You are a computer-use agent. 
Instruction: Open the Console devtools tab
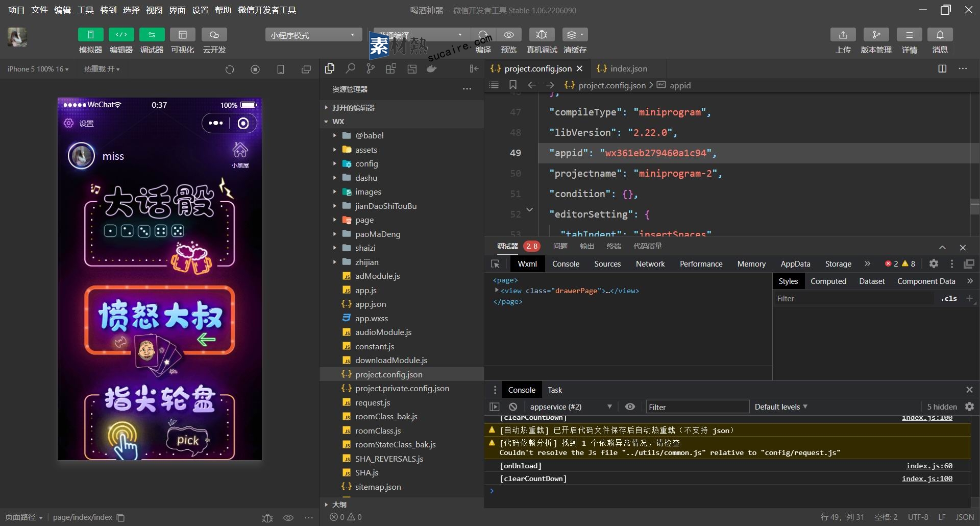pos(566,264)
